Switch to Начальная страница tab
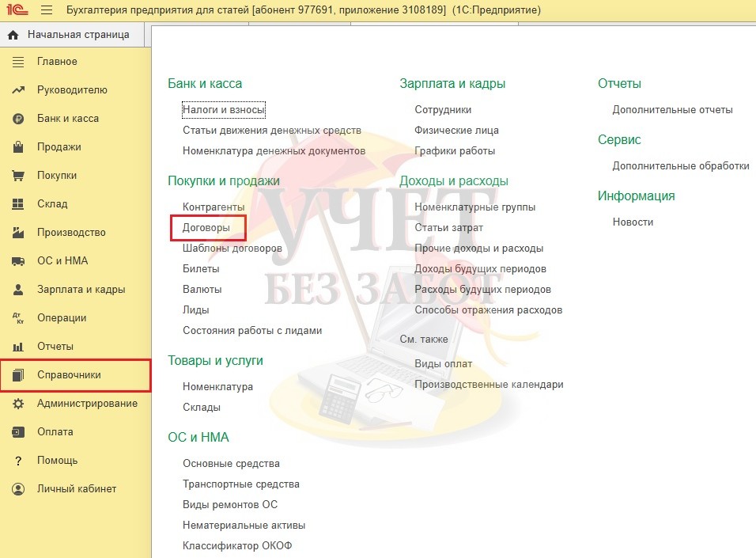 (77, 35)
